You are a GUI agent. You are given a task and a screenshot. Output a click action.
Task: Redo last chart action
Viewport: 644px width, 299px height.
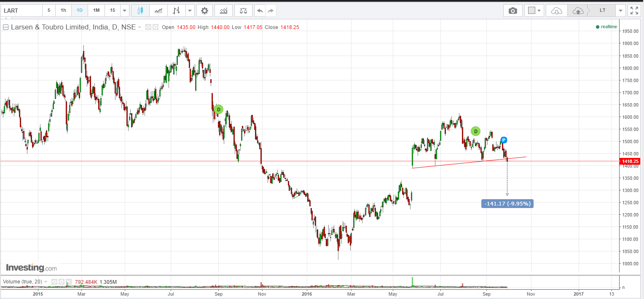coord(271,11)
